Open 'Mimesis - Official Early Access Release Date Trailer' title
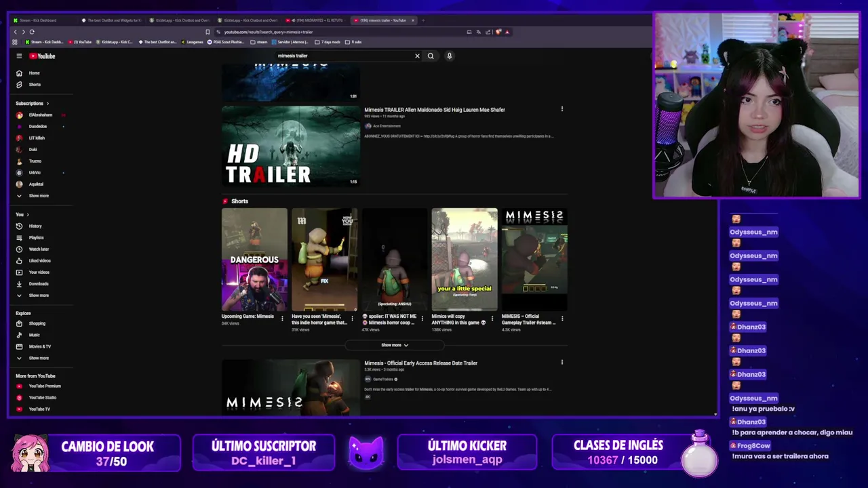The image size is (868, 488). (x=420, y=363)
